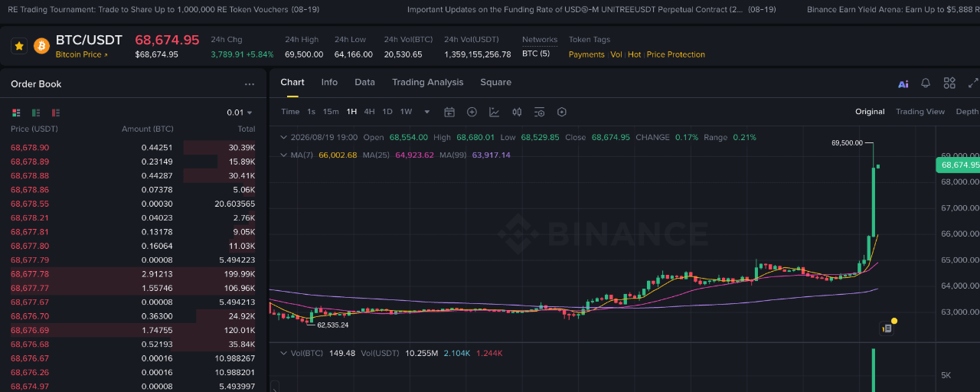Click the 69,500.00 high price marker on chart
Screen dimensions: 980x392
(847, 143)
